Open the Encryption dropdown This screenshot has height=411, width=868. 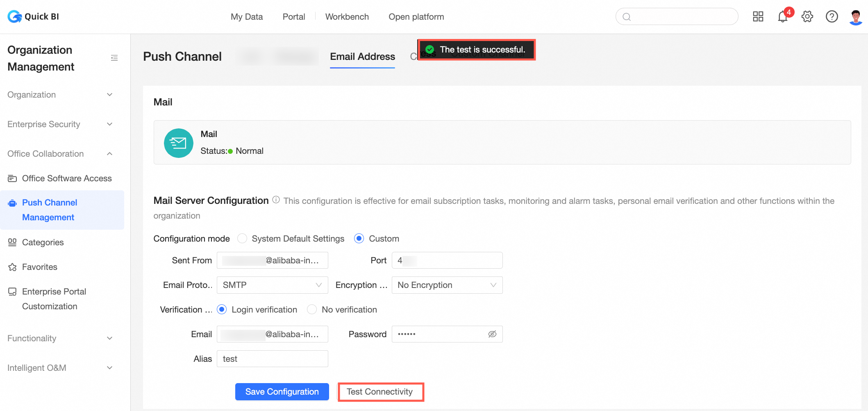(447, 285)
